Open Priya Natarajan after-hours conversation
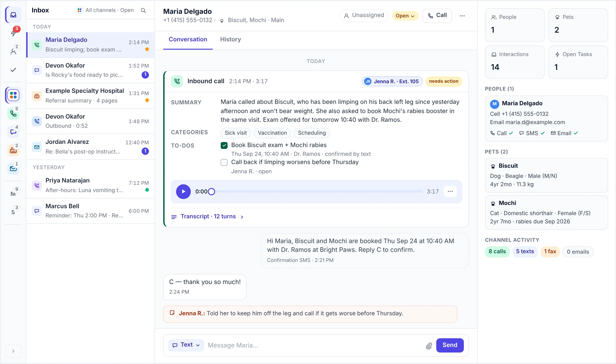616x364 pixels. [x=90, y=185]
